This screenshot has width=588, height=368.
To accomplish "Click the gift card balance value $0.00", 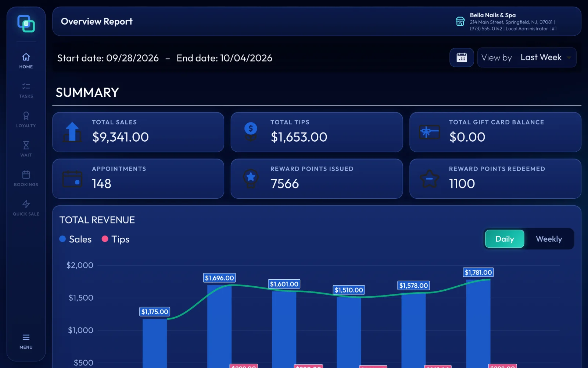I will 467,137.
